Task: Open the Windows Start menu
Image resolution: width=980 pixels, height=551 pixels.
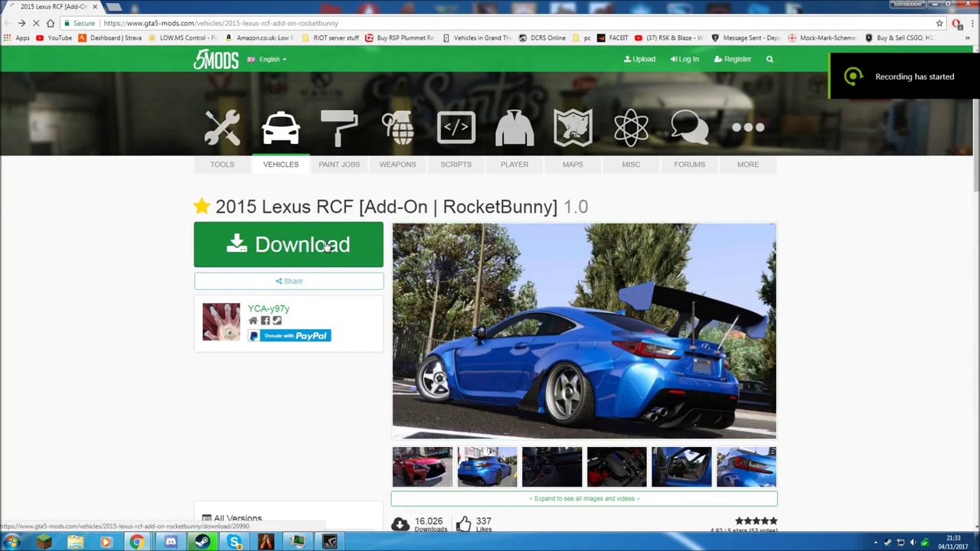Action: point(12,542)
